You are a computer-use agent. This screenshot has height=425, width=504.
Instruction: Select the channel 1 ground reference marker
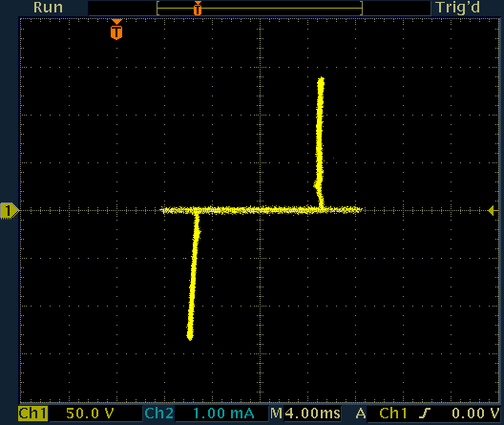tap(10, 211)
